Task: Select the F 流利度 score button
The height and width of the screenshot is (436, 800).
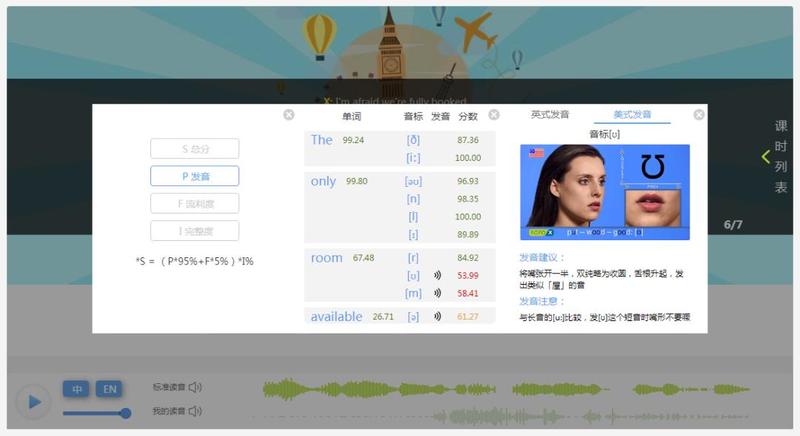Action: [195, 203]
